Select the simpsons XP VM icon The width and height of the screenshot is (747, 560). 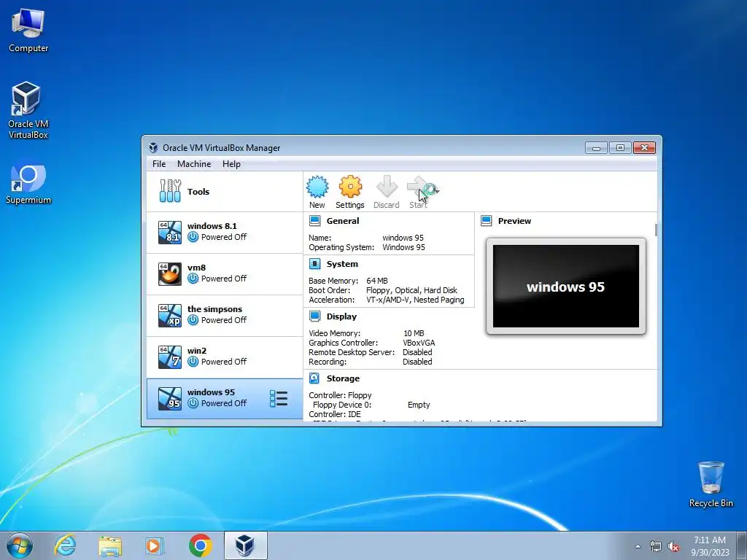coord(170,315)
